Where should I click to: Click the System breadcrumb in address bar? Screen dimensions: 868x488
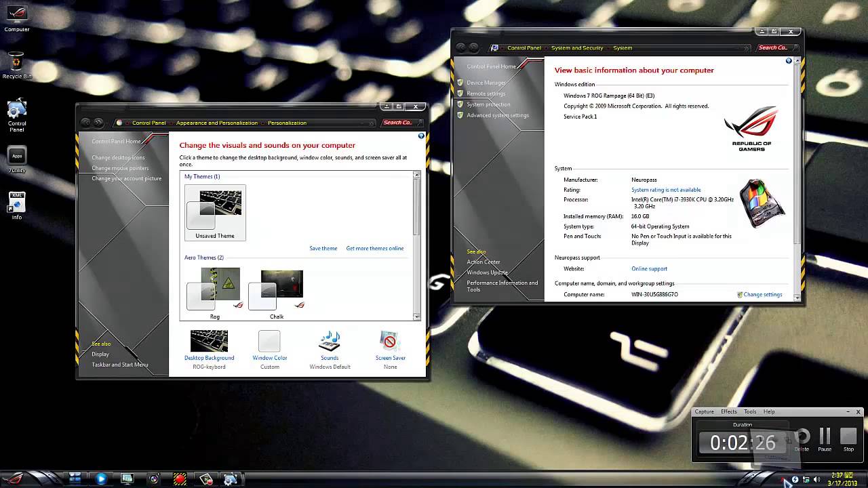[x=623, y=47]
